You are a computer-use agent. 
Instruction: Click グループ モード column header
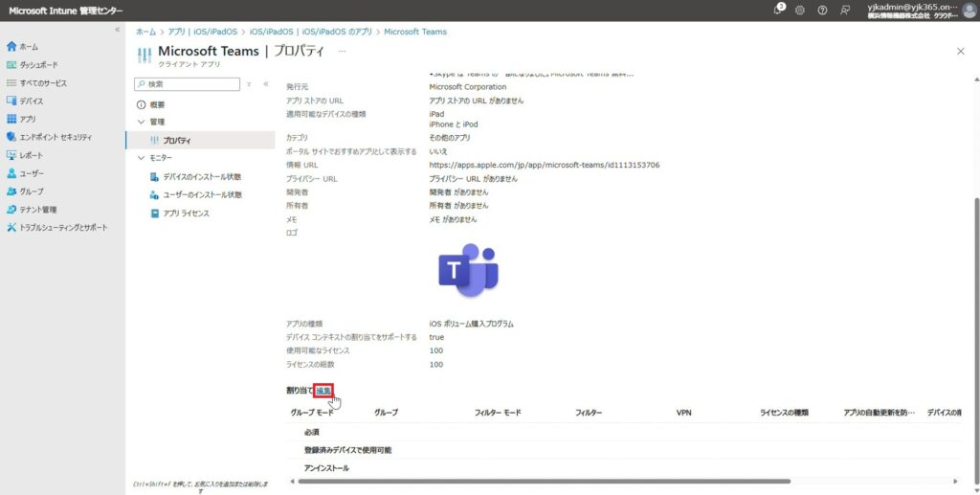pyautogui.click(x=312, y=413)
